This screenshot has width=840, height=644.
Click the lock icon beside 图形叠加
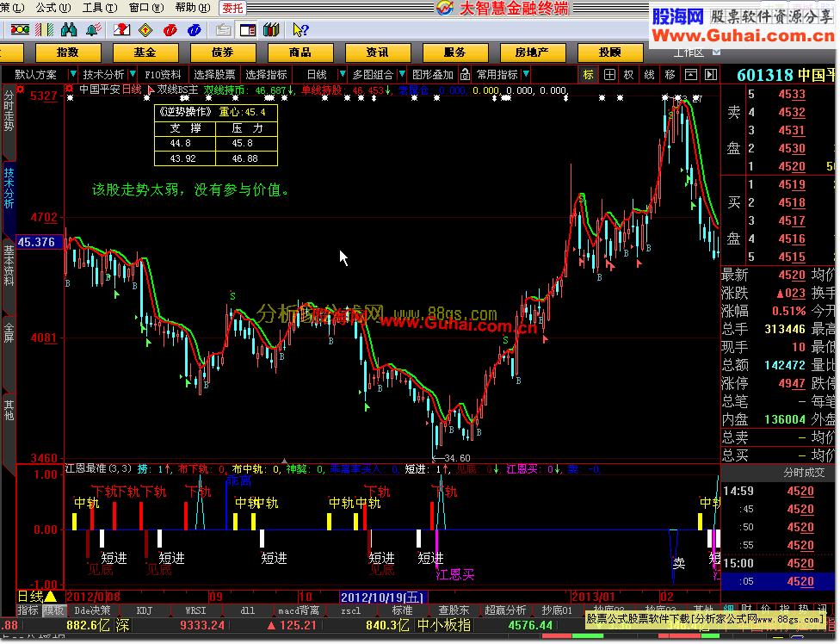click(465, 74)
